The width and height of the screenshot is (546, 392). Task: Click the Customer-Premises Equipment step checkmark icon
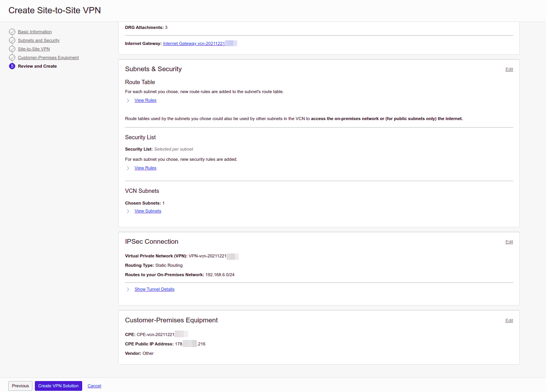pos(12,58)
